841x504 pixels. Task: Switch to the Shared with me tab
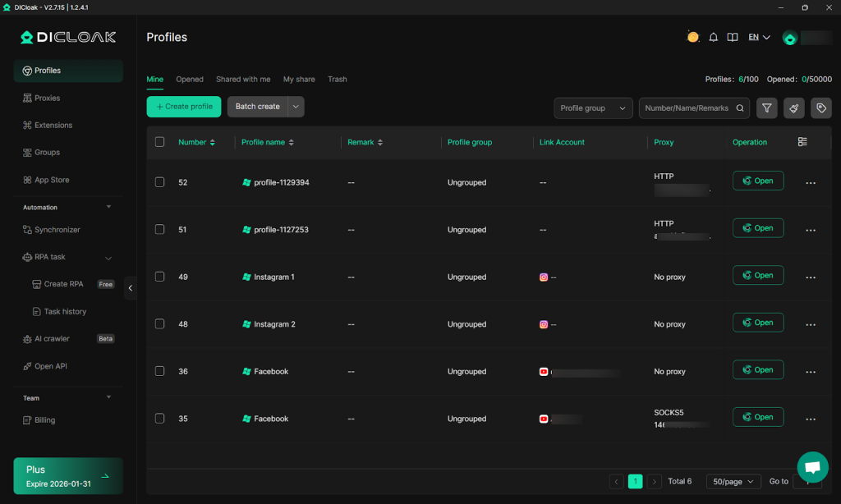pos(243,80)
